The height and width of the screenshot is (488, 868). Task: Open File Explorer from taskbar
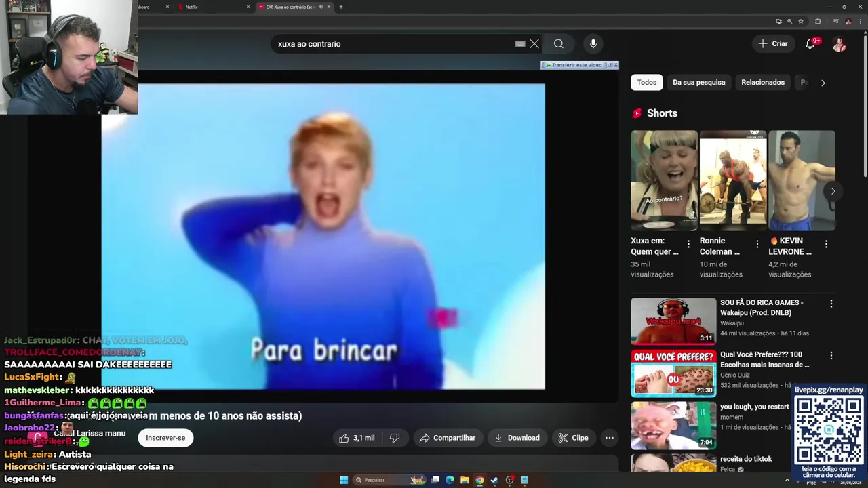click(x=465, y=480)
